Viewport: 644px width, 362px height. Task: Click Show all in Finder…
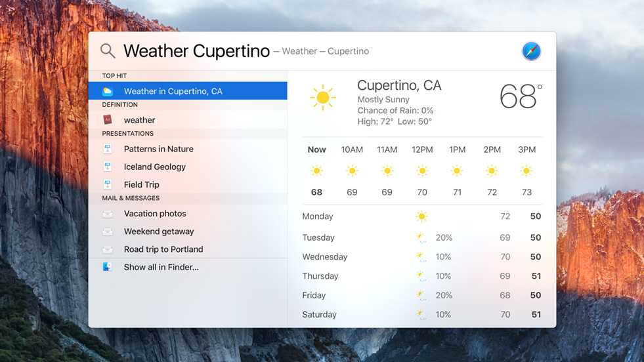(161, 267)
